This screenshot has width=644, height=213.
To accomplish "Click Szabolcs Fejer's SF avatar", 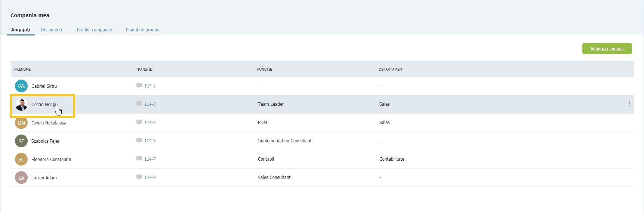I will pyautogui.click(x=21, y=141).
